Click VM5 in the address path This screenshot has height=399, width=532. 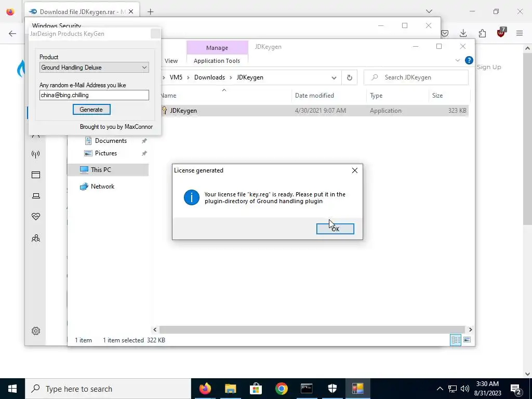pos(176,77)
